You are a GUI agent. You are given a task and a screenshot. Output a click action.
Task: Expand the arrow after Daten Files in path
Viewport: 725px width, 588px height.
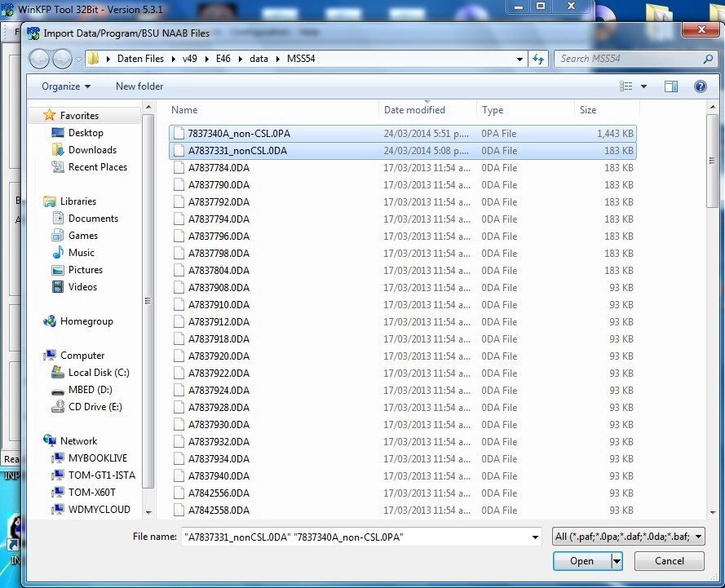173,60
